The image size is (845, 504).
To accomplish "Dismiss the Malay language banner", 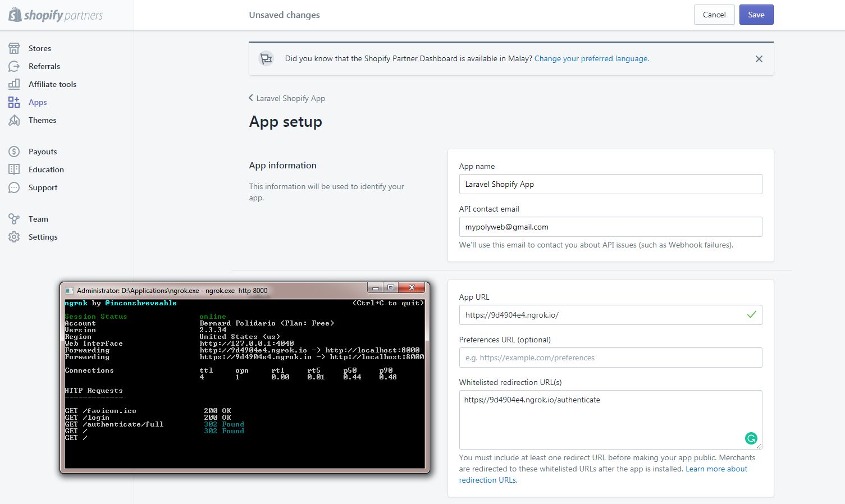I will [759, 59].
